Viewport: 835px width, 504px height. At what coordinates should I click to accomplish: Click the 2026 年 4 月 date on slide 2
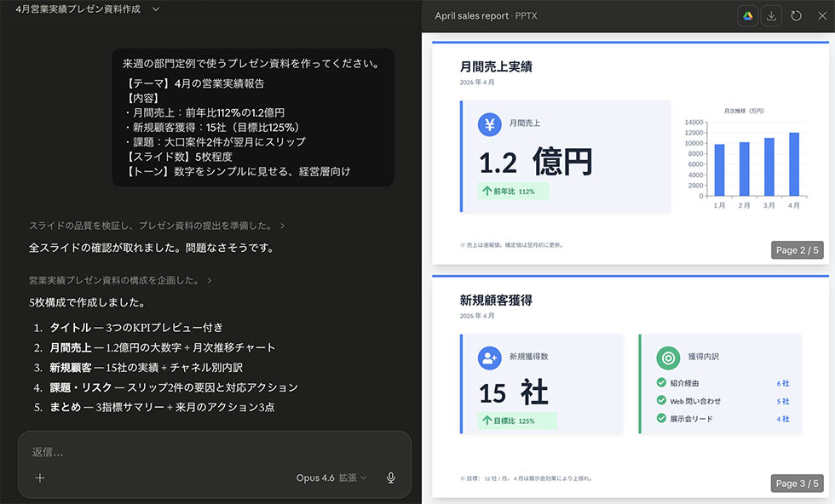pyautogui.click(x=477, y=83)
